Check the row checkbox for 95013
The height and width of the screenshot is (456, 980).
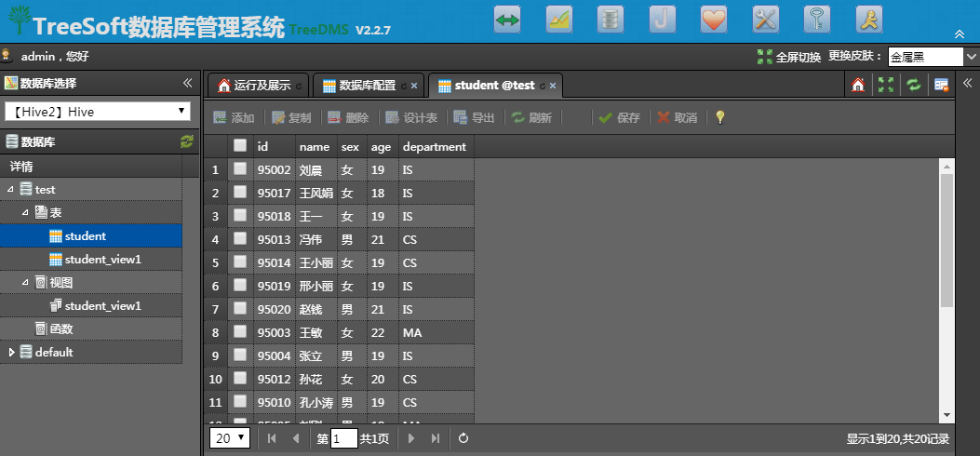[240, 238]
